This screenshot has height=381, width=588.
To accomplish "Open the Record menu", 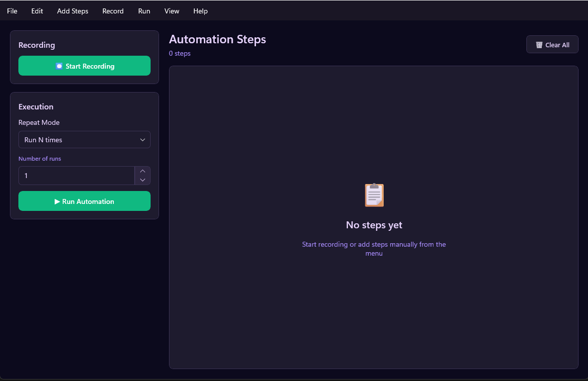I will point(113,10).
